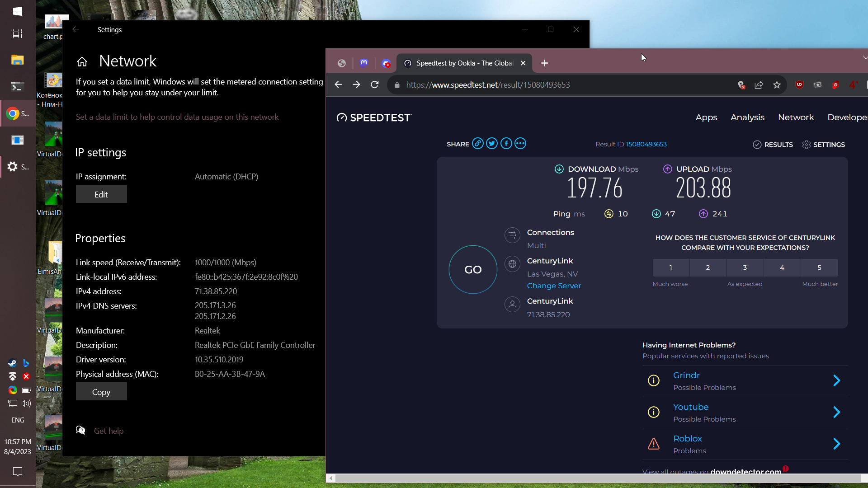Share result on Facebook icon
This screenshot has height=488, width=868.
coord(506,144)
